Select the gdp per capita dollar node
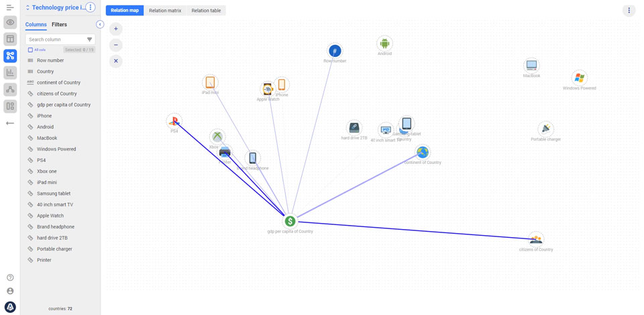This screenshot has height=315, width=644. point(290,221)
